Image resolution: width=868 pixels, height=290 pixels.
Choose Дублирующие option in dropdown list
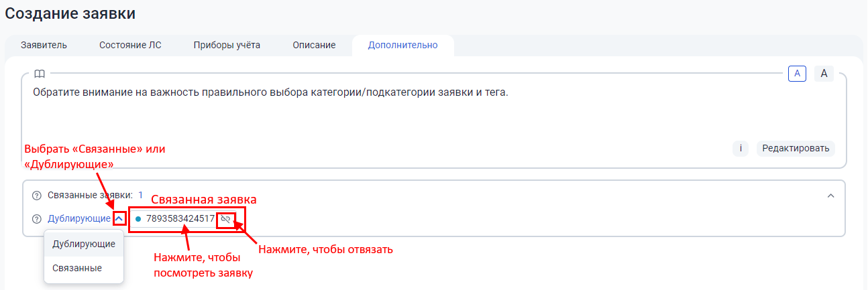tap(84, 244)
